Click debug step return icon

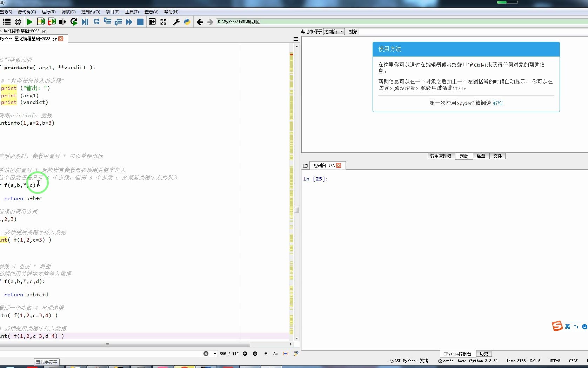click(x=118, y=22)
